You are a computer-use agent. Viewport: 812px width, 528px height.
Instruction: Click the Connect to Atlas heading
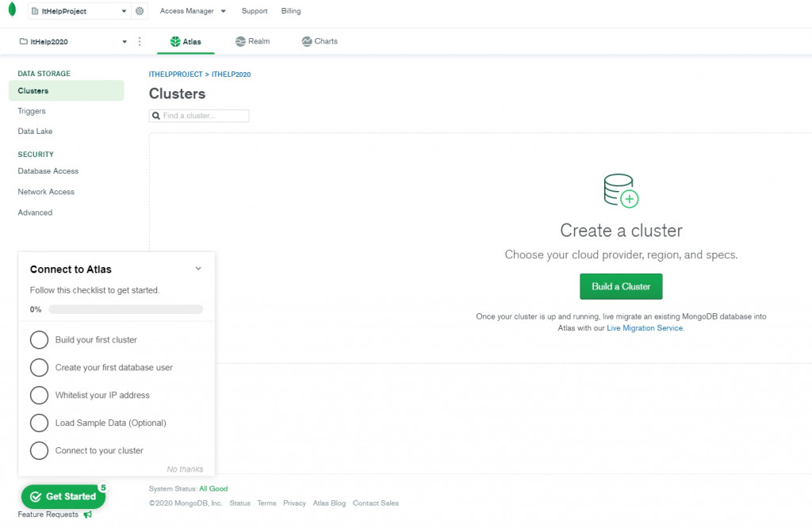pyautogui.click(x=71, y=270)
